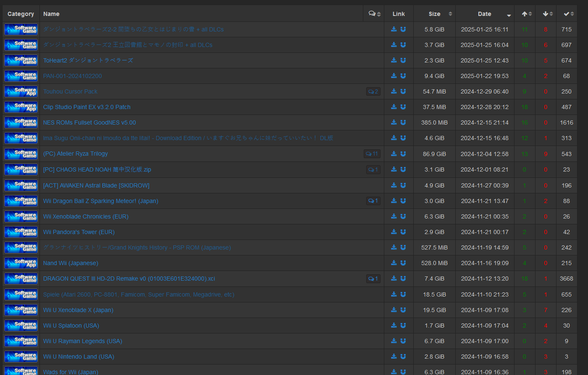Click the download icon for Touhou Cursor Pack
The width and height of the screenshot is (588, 375).
point(394,91)
